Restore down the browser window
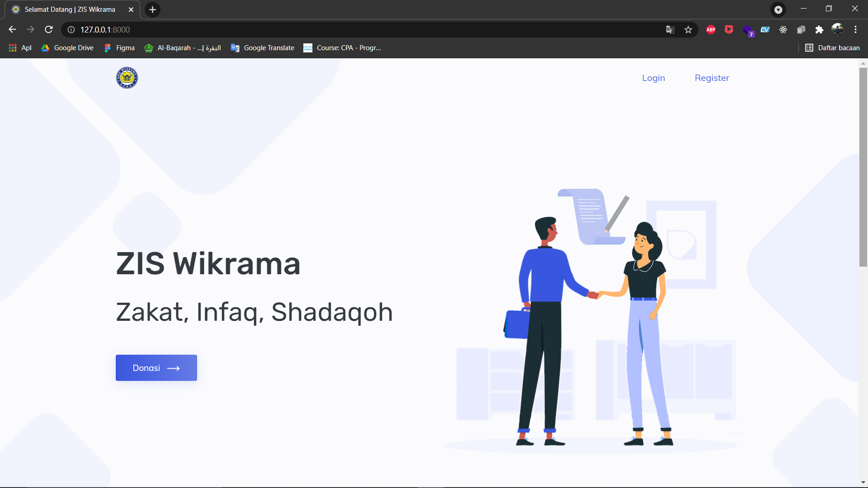 829,9
